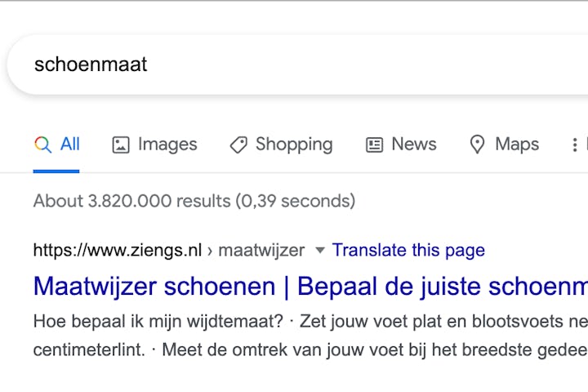Click the News newspaper icon
588x392 pixels.
pos(374,145)
